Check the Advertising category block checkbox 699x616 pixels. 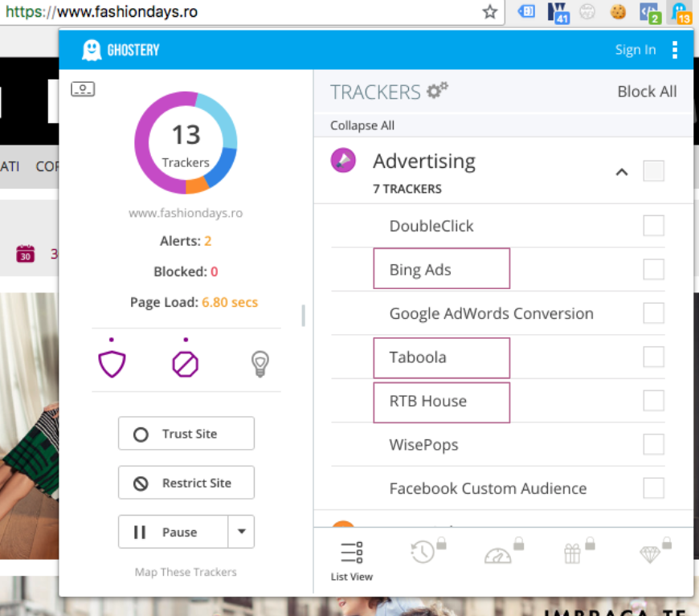coord(653,171)
